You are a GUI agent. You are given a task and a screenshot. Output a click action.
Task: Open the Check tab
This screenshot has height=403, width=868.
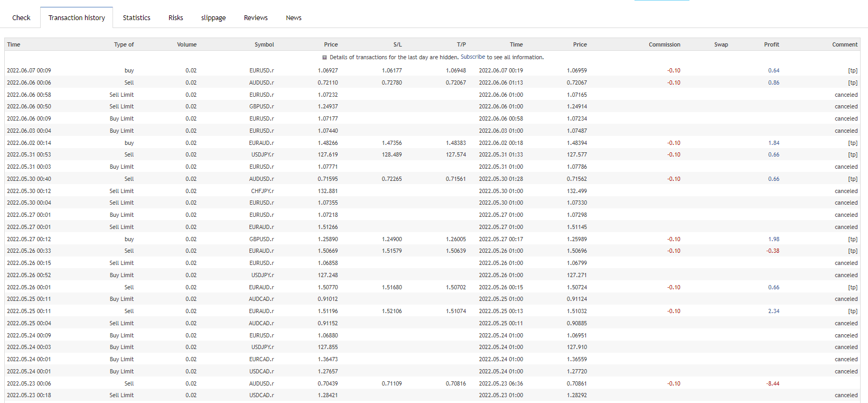(21, 17)
